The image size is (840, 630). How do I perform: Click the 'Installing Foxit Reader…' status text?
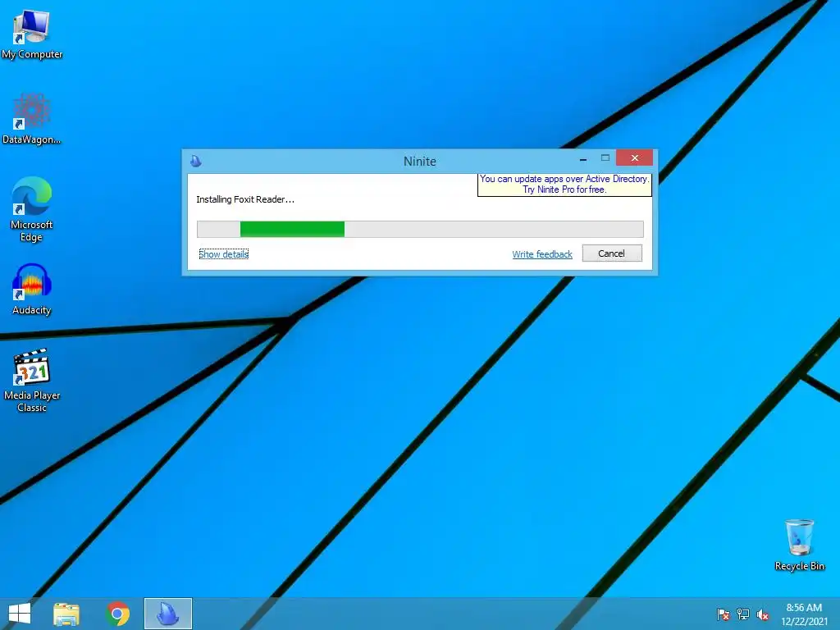click(x=245, y=199)
